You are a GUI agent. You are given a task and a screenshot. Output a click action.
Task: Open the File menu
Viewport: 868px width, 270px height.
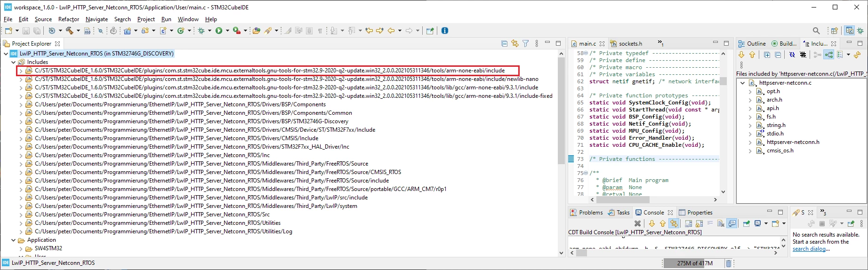(x=8, y=19)
